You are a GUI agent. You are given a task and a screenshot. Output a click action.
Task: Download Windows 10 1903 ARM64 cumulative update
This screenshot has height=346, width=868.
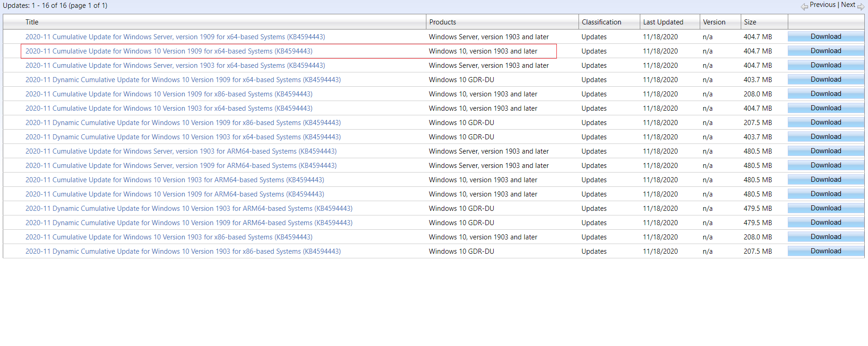pos(826,179)
